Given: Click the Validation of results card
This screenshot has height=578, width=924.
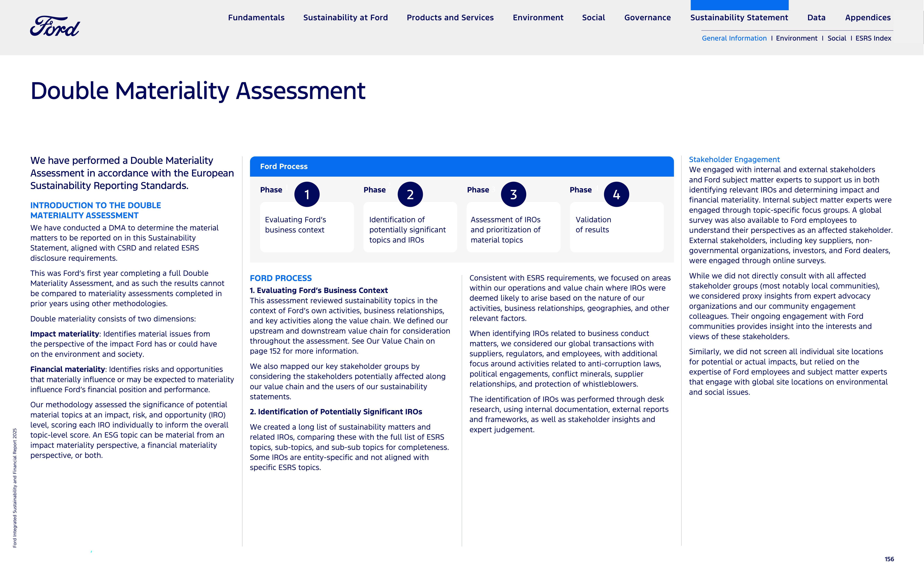Looking at the screenshot, I should click(617, 227).
